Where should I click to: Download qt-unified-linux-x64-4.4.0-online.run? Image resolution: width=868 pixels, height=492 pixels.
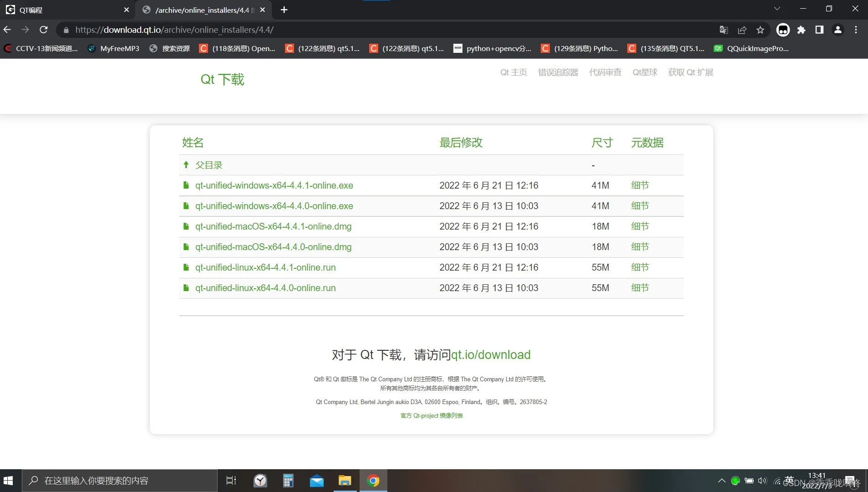click(x=265, y=288)
